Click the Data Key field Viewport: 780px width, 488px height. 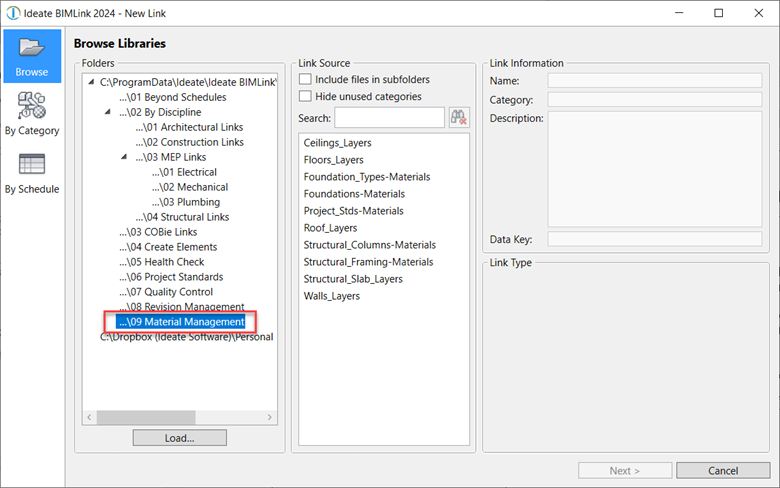point(655,239)
